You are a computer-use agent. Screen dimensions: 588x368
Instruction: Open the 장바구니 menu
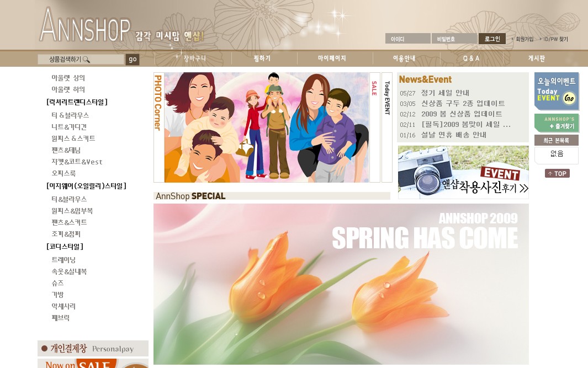coord(195,58)
